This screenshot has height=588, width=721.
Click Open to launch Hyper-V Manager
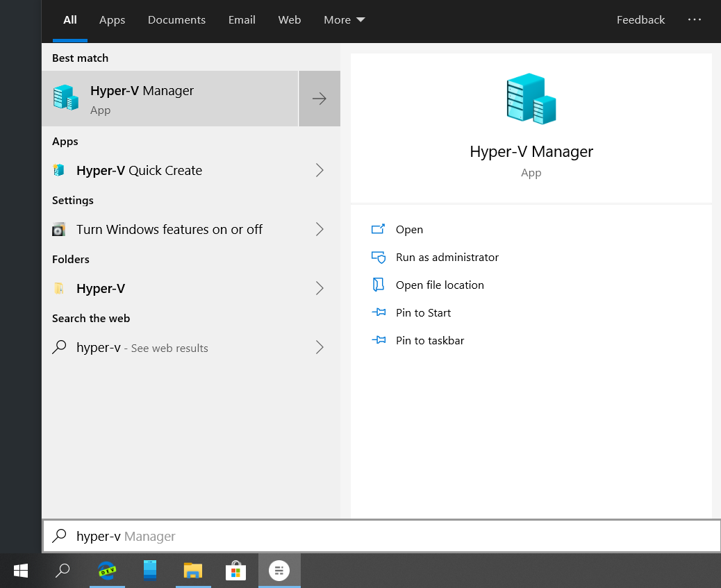(x=409, y=229)
